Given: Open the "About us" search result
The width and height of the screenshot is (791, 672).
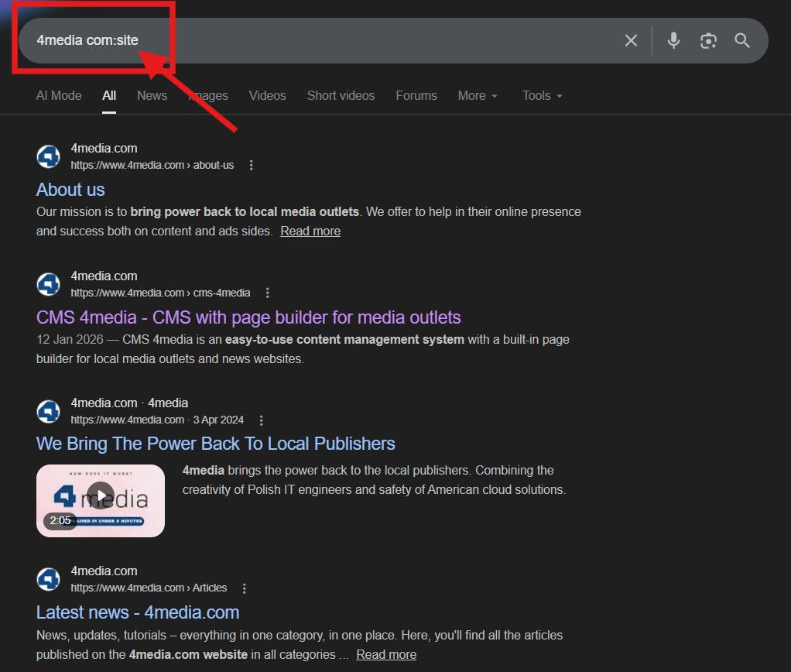Looking at the screenshot, I should pos(70,190).
